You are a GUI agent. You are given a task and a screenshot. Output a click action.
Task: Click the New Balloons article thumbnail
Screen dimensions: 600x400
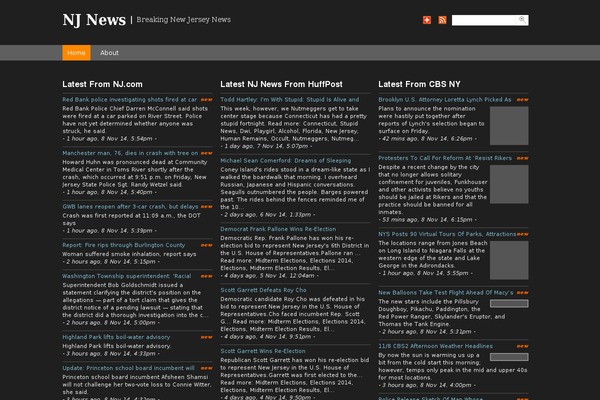pos(509,304)
